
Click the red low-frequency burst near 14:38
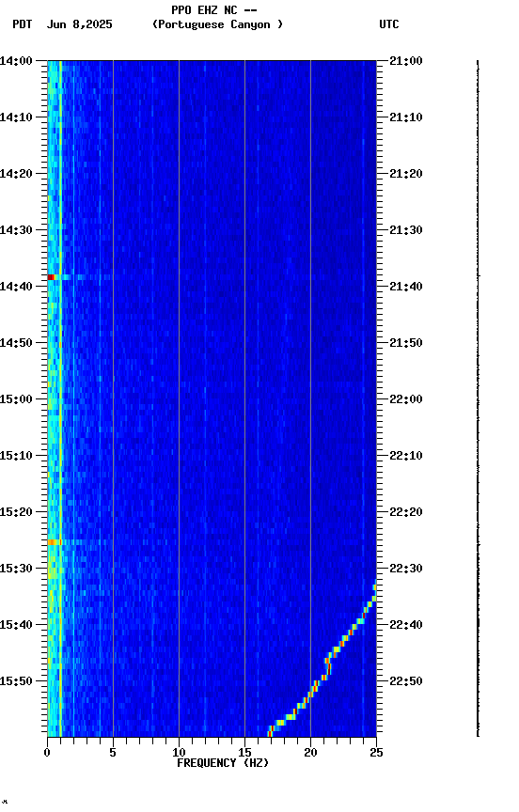point(51,277)
